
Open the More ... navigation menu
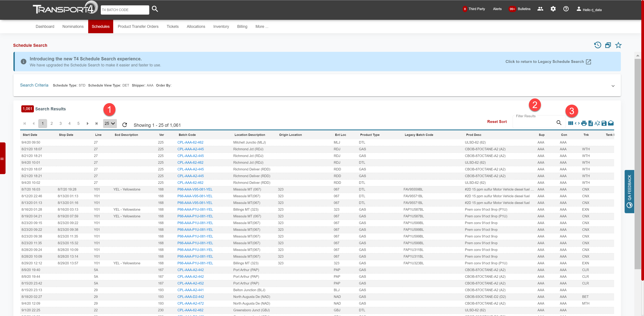click(261, 27)
